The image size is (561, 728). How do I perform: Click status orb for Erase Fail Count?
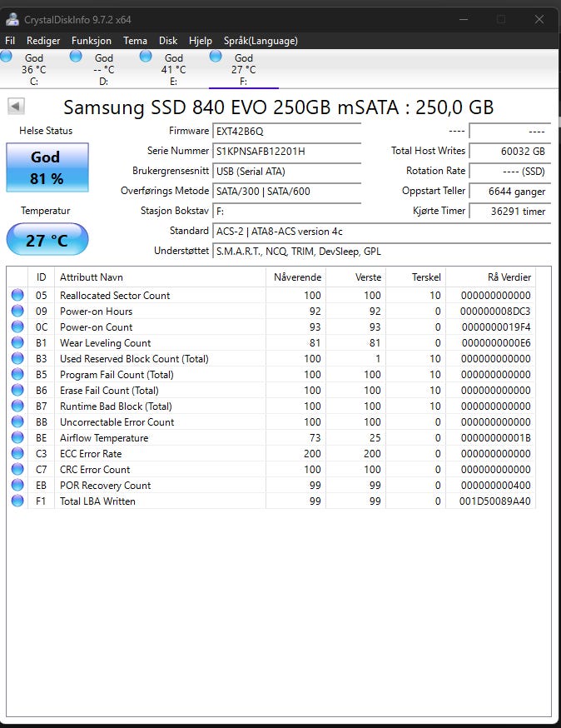point(17,390)
